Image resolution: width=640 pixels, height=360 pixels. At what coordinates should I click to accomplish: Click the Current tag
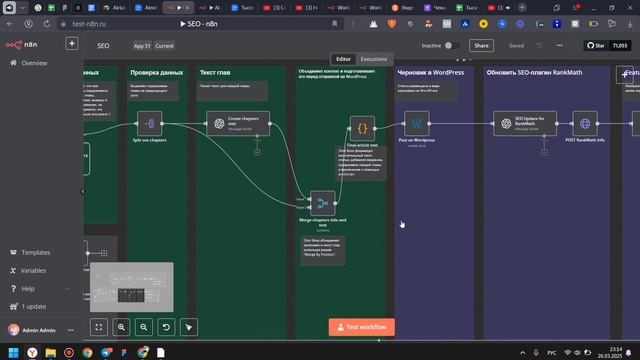pyautogui.click(x=164, y=46)
